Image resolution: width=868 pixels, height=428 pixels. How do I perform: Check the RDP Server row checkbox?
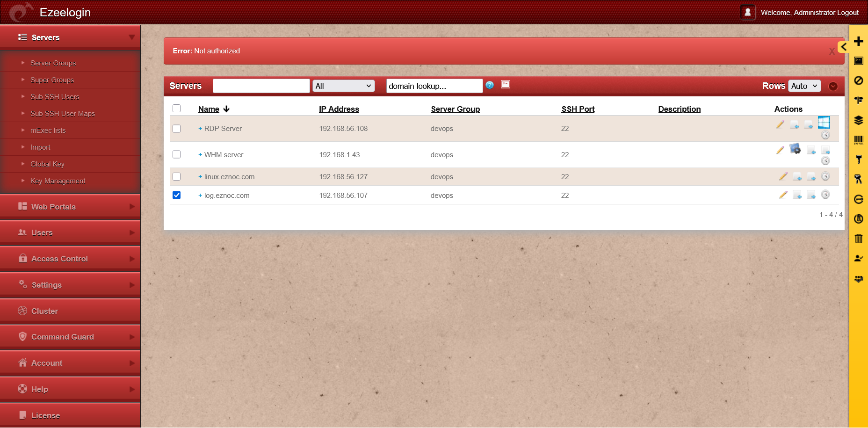(176, 129)
